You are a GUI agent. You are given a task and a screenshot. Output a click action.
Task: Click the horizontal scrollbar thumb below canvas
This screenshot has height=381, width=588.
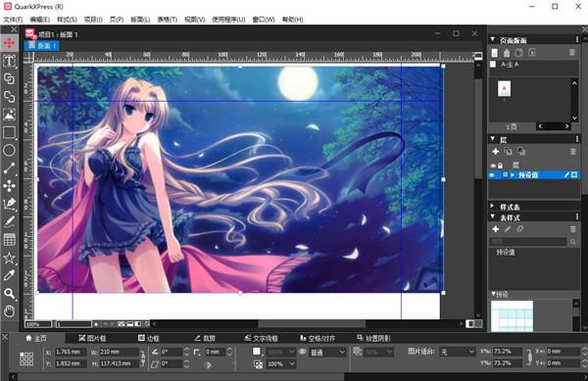tap(312, 323)
